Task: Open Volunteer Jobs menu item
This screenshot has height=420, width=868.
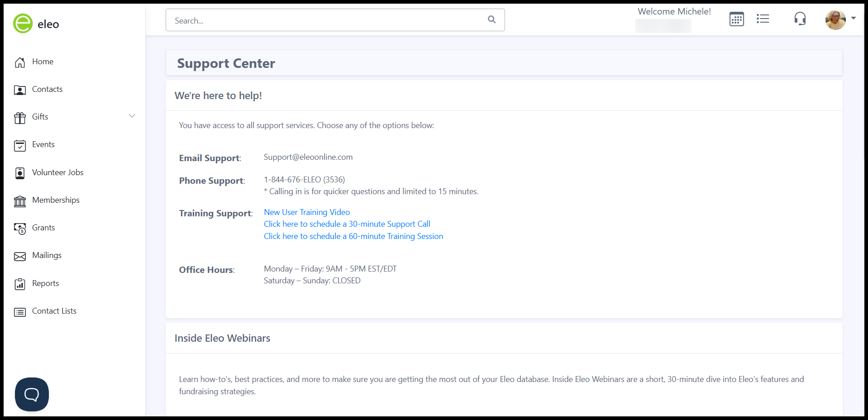Action: point(57,172)
